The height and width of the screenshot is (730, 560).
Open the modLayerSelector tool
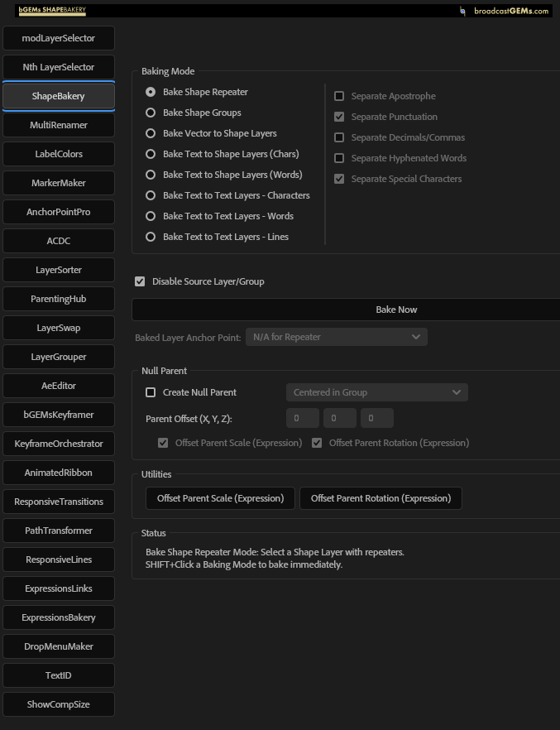click(58, 38)
